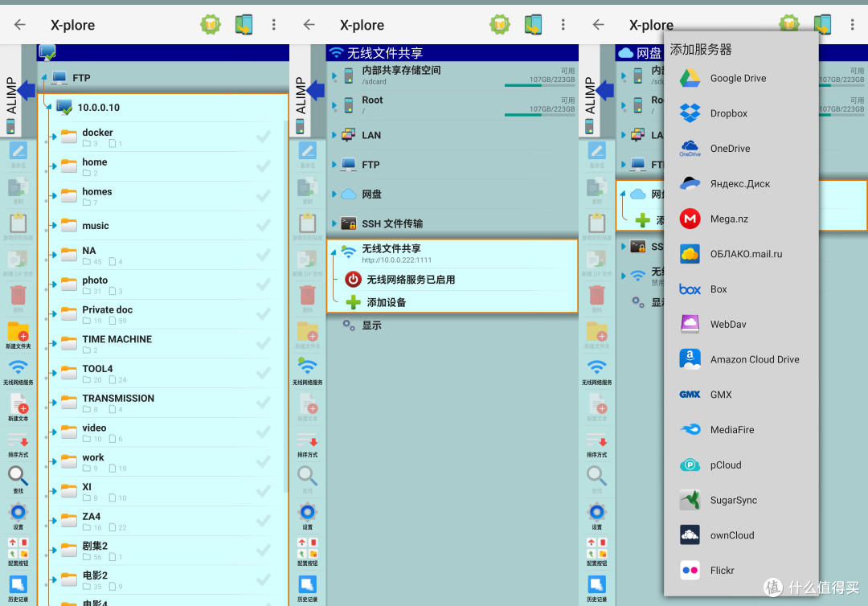
Task: Open 配置按钮 in right screen sidebar
Action: pyautogui.click(x=596, y=552)
